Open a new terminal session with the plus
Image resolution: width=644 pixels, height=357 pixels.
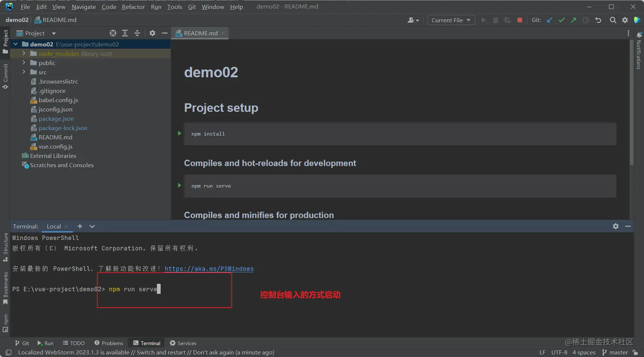pos(80,226)
